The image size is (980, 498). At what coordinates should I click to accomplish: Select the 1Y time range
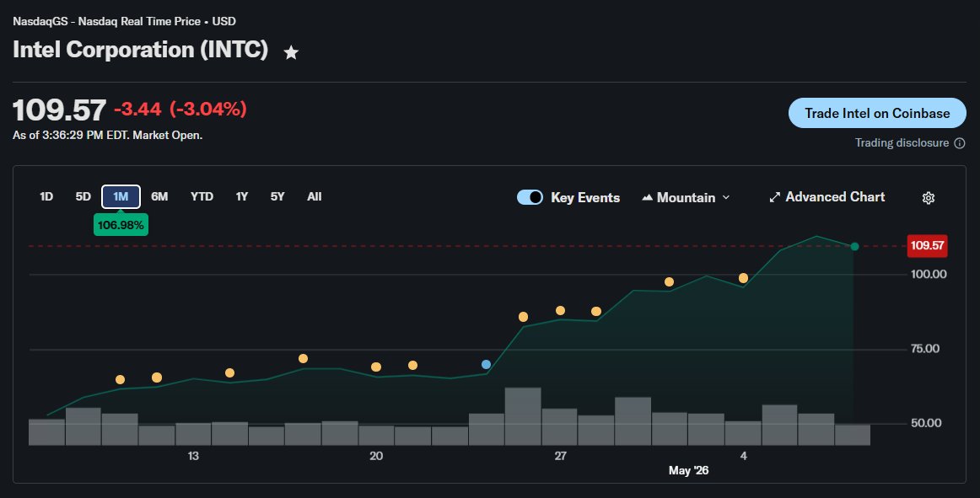click(242, 197)
